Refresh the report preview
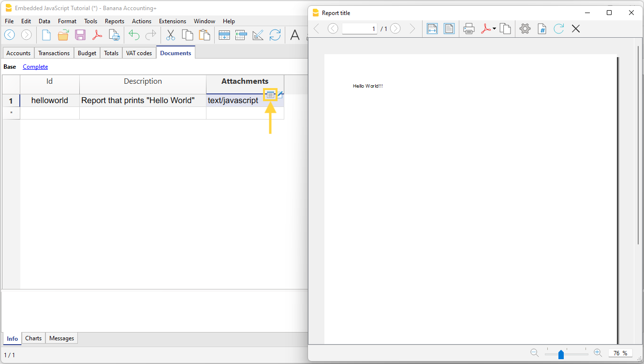The image size is (644, 364). [559, 29]
